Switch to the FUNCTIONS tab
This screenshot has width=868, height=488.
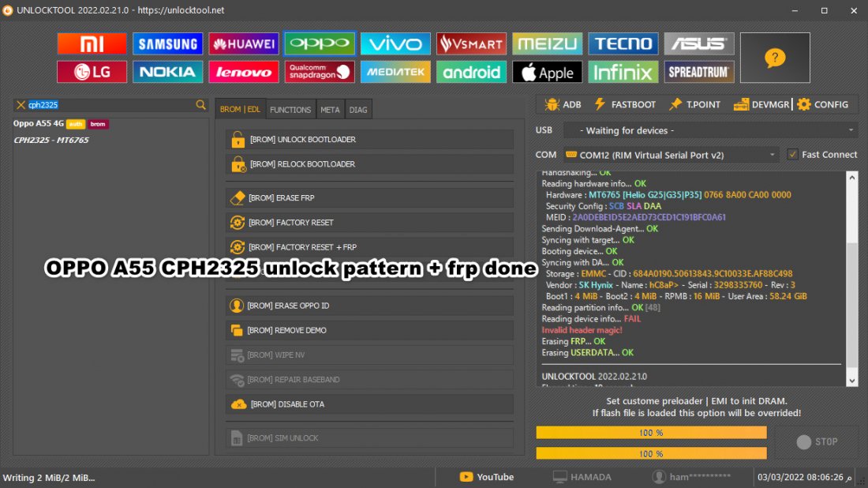click(x=290, y=110)
